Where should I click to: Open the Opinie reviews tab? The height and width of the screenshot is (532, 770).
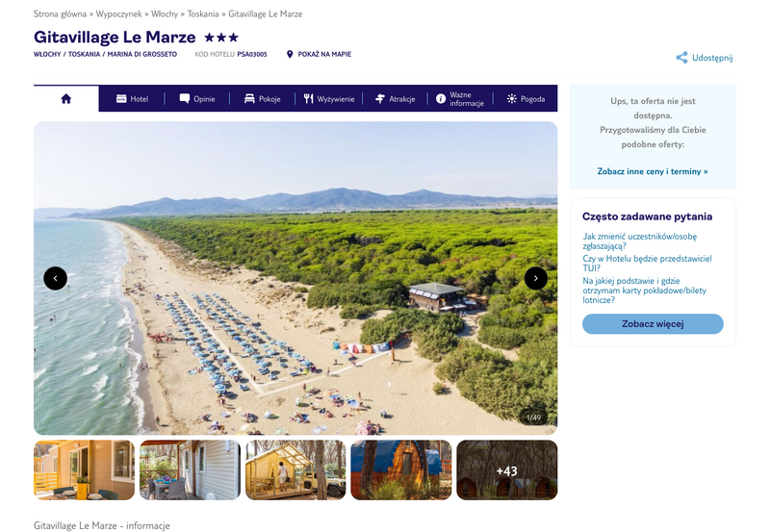click(x=197, y=99)
